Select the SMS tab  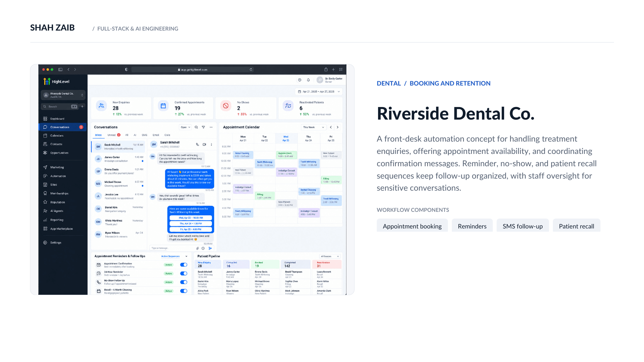point(144,135)
